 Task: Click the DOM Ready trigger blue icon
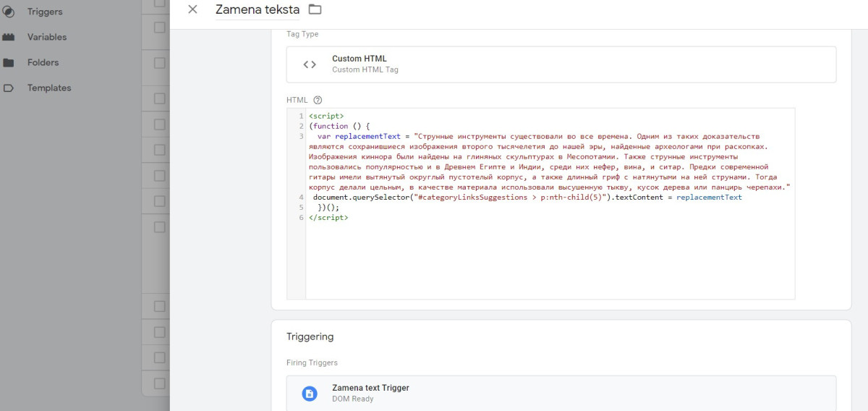(x=310, y=393)
